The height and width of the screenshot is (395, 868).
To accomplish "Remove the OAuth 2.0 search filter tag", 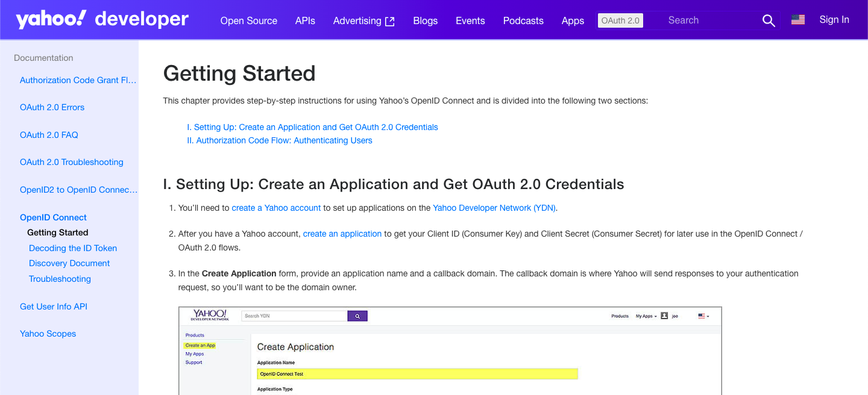I will (x=620, y=20).
